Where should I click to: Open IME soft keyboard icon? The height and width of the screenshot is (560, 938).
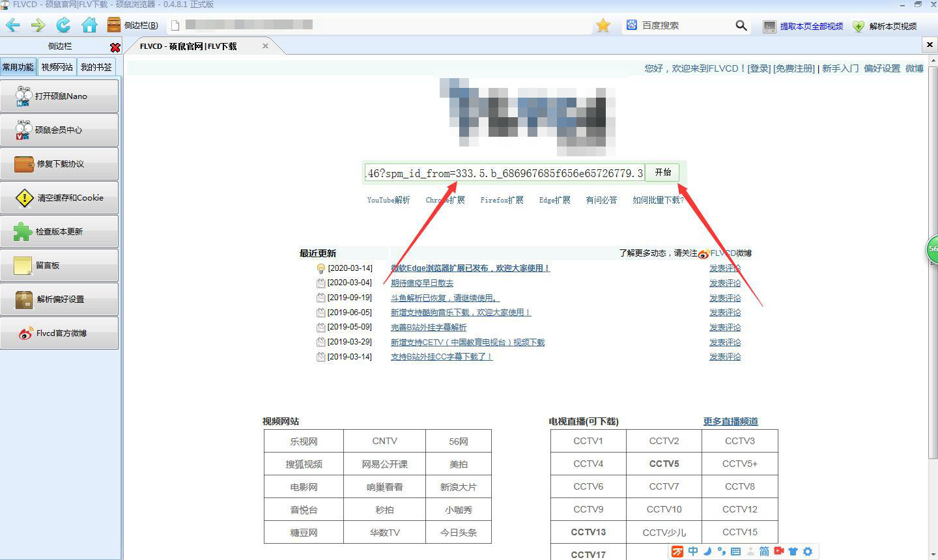[x=735, y=552]
